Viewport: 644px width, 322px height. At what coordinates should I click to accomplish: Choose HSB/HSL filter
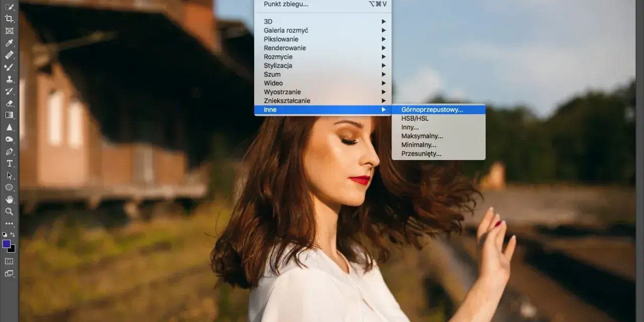coord(439,118)
